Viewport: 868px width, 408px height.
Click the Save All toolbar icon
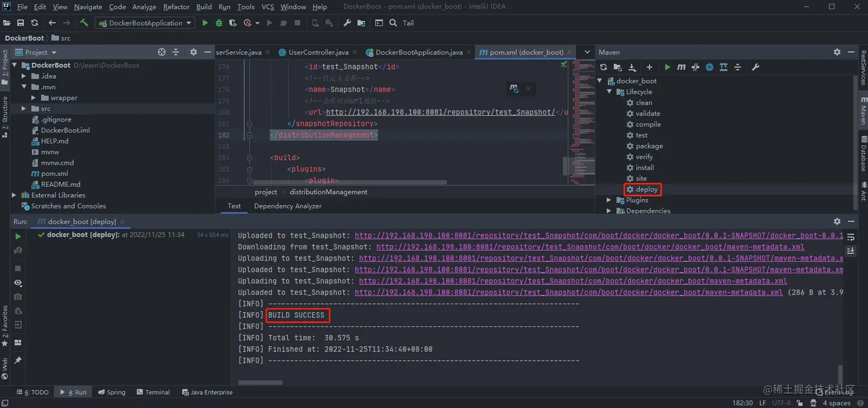pos(21,23)
